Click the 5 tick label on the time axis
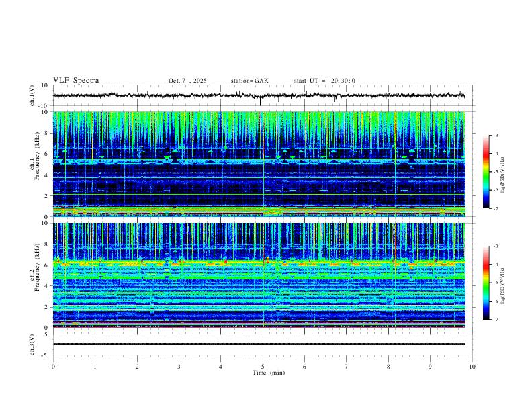 pos(263,367)
